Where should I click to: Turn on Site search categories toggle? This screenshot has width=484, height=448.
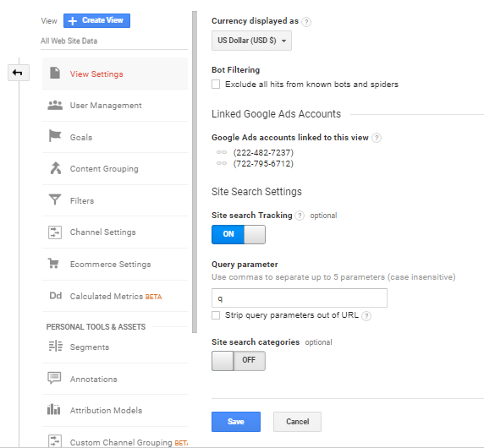pyautogui.click(x=239, y=361)
